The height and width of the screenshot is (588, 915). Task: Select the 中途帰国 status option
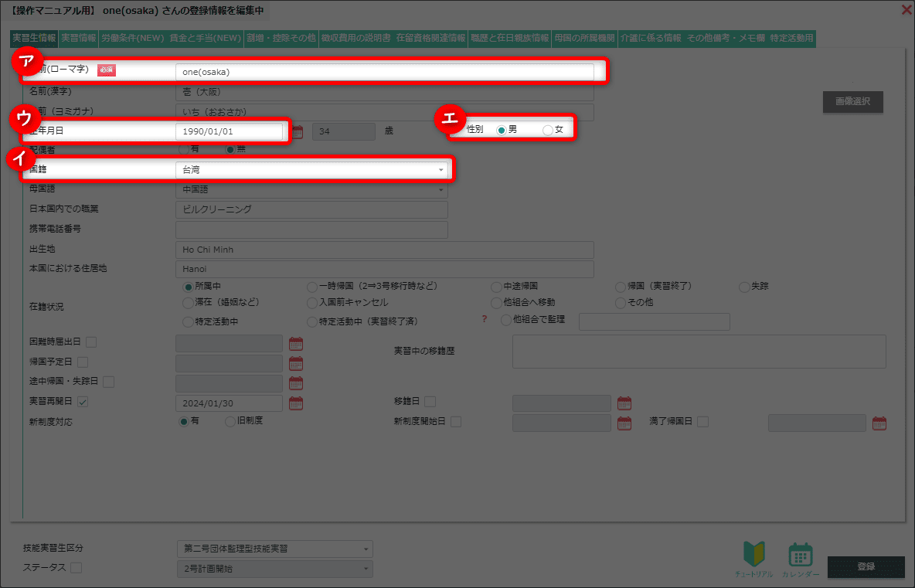pyautogui.click(x=496, y=287)
